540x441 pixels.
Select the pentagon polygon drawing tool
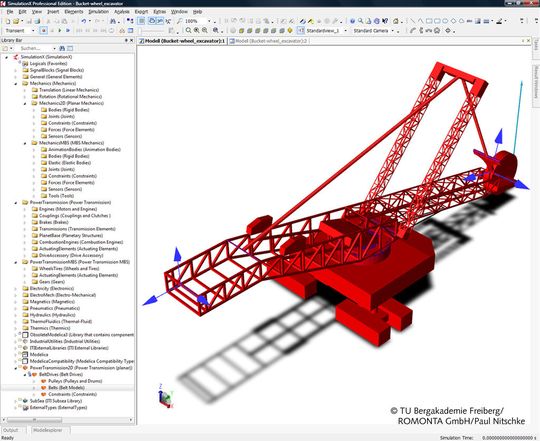coord(461,21)
